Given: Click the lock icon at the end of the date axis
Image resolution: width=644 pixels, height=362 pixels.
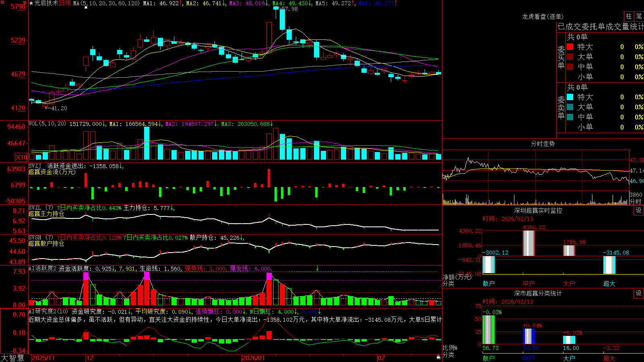Looking at the screenshot, I should (438, 357).
